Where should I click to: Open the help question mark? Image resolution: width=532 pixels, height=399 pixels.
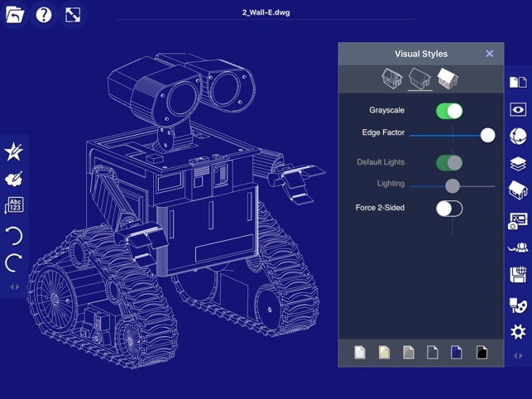coord(44,15)
